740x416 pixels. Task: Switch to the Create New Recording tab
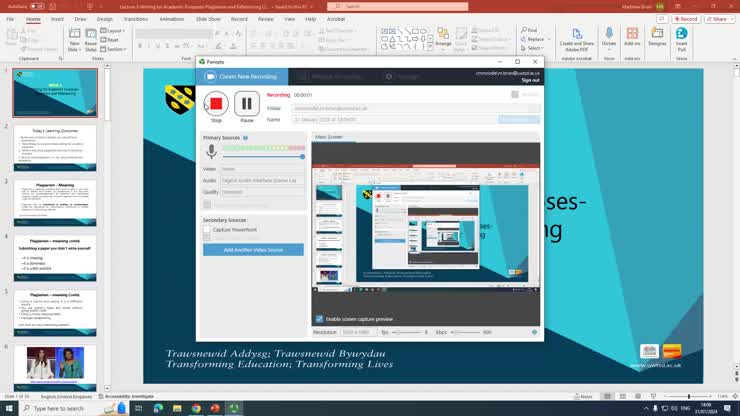click(x=245, y=76)
